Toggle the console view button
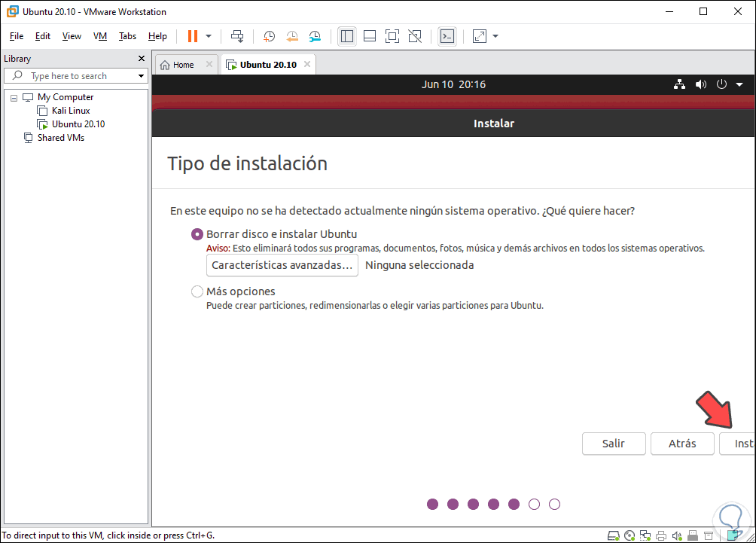This screenshot has height=543, width=756. [447, 36]
